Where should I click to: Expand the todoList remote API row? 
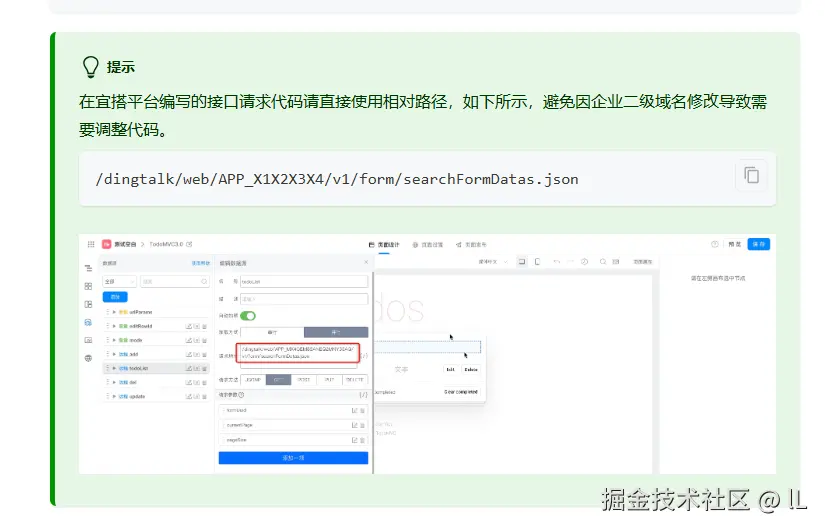pyautogui.click(x=114, y=368)
